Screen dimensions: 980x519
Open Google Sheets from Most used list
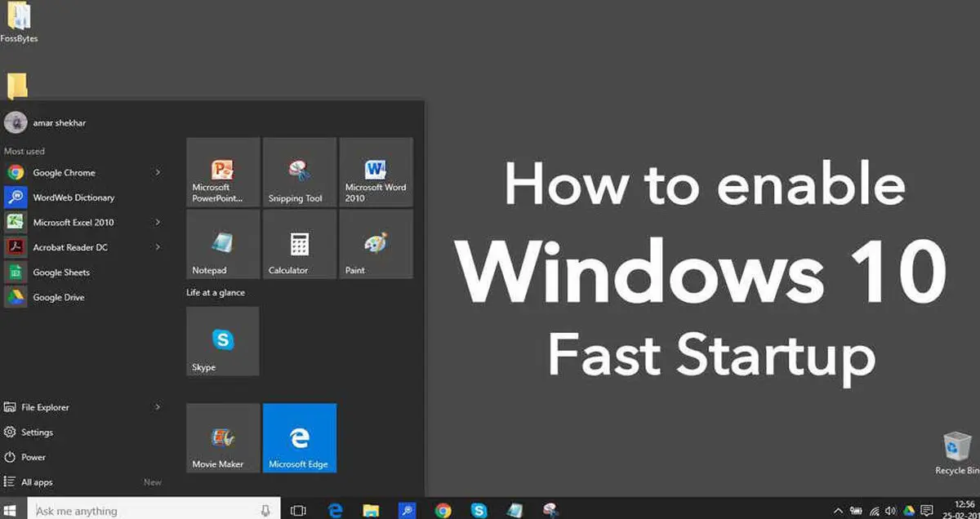point(82,273)
